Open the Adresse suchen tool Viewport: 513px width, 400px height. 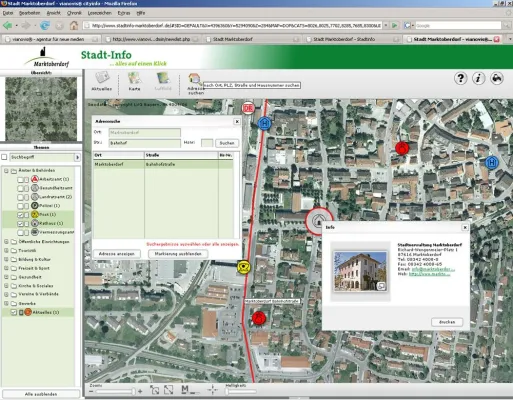[195, 83]
